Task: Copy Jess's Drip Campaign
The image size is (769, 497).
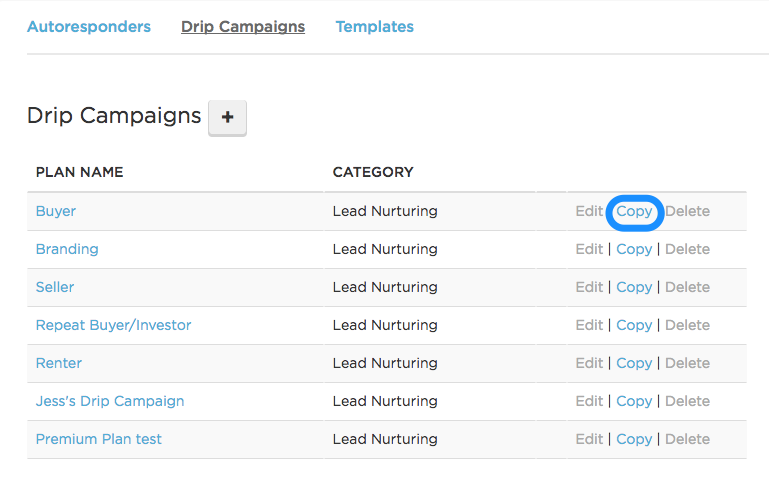Action: click(x=634, y=401)
